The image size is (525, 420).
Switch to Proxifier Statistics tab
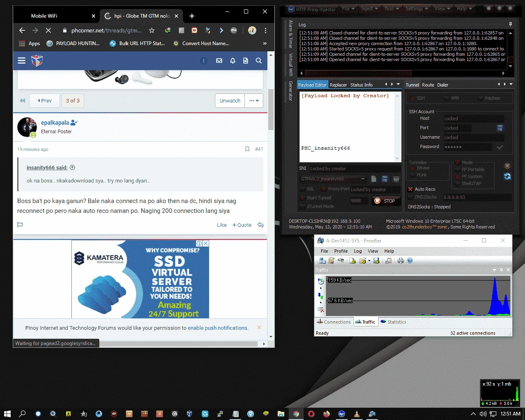click(x=393, y=322)
